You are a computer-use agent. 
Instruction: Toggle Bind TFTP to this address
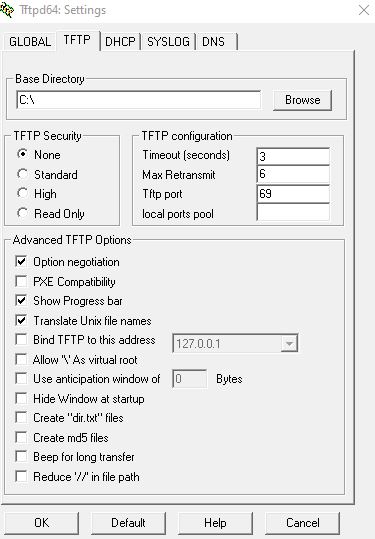coord(21,340)
